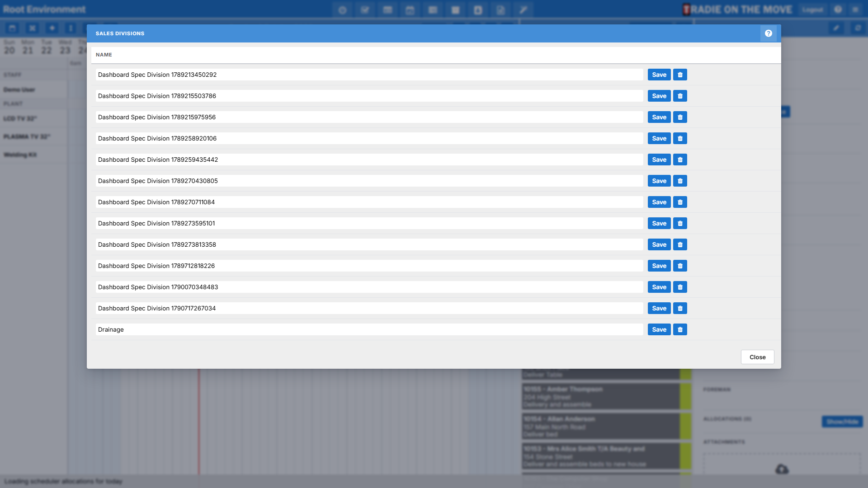Viewport: 868px width, 488px height.
Task: Close the Sales Divisions dialog
Action: (757, 357)
